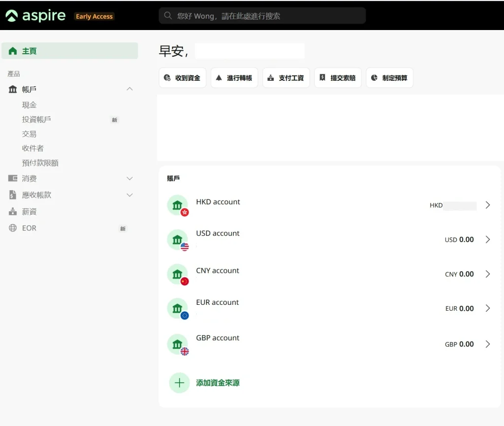The image size is (504, 426).
Task: Click the 'USD 0.00' balance
Action: pos(459,239)
